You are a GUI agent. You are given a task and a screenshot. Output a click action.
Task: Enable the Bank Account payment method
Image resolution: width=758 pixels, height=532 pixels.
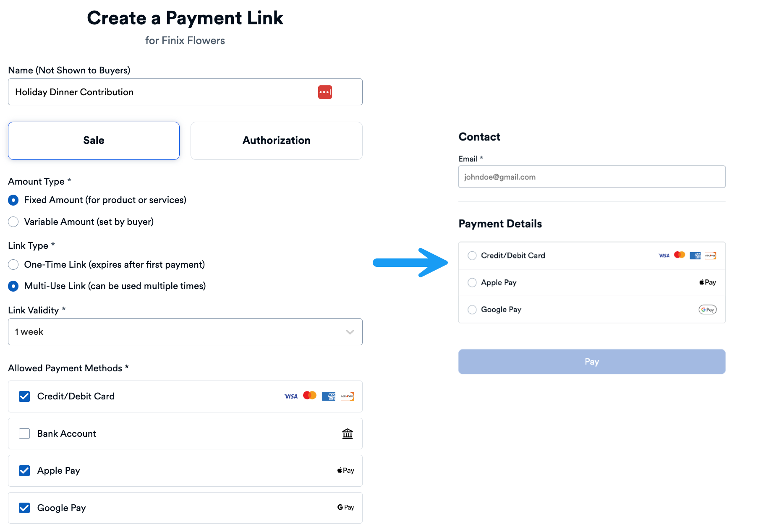24,433
